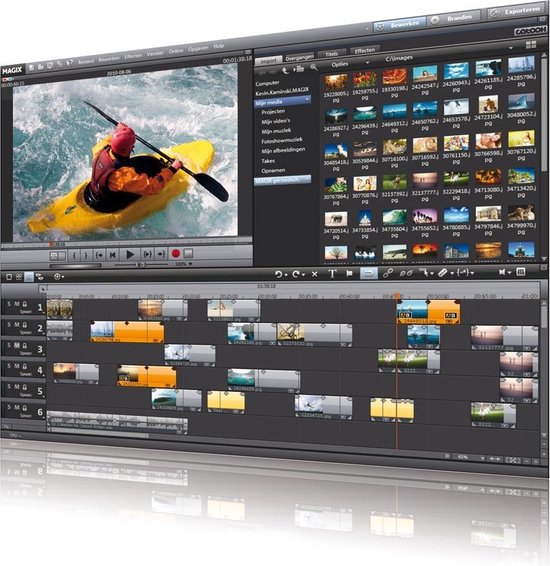Go up one folder level in media browser
Image resolution: width=550 pixels, height=566 pixels.
(285, 70)
